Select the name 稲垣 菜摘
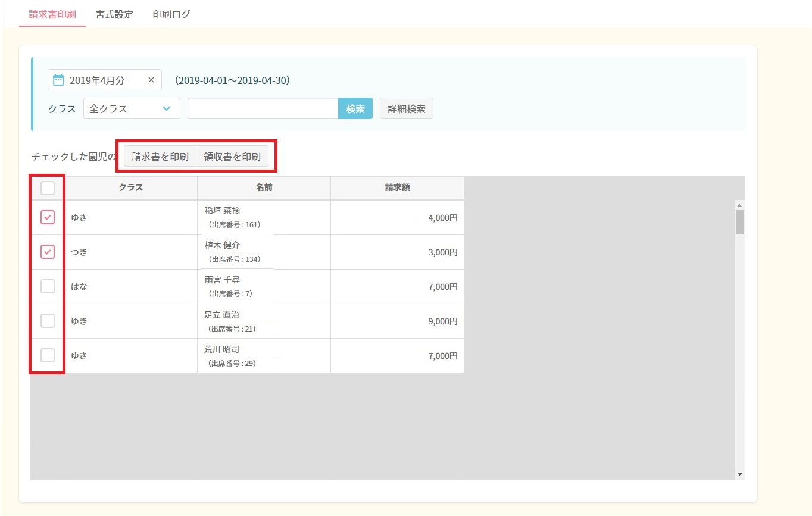 click(x=223, y=211)
